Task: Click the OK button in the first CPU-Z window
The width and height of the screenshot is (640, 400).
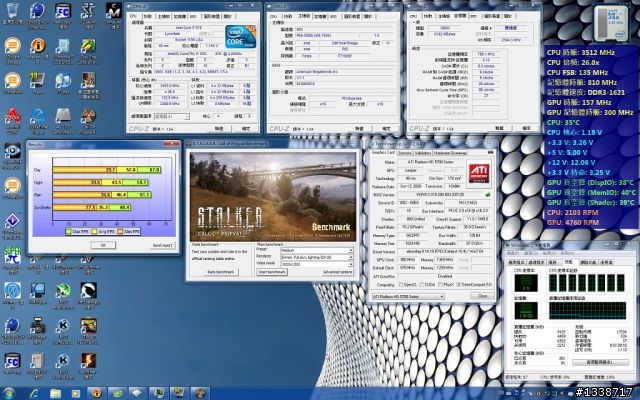Action: pyautogui.click(x=246, y=129)
